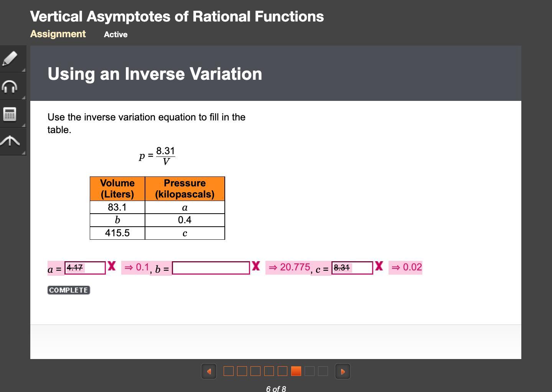Click the red X beside a field
Viewport: 552px width, 392px height.
112,266
